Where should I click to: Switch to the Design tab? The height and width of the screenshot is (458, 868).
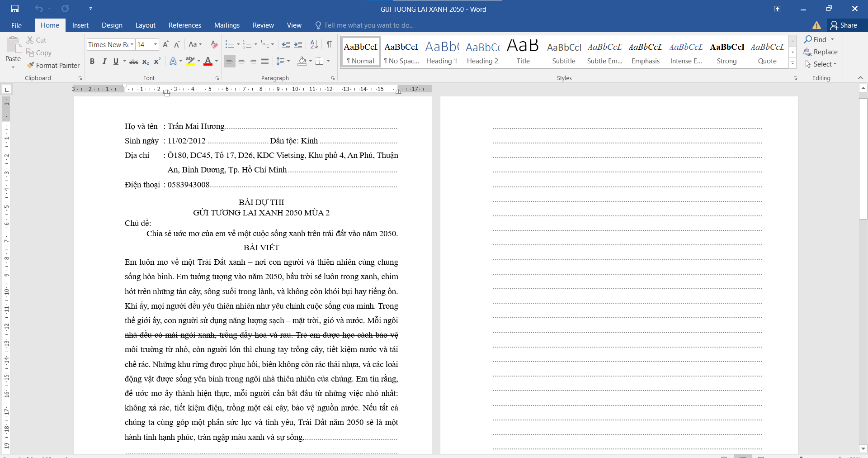[x=112, y=25]
